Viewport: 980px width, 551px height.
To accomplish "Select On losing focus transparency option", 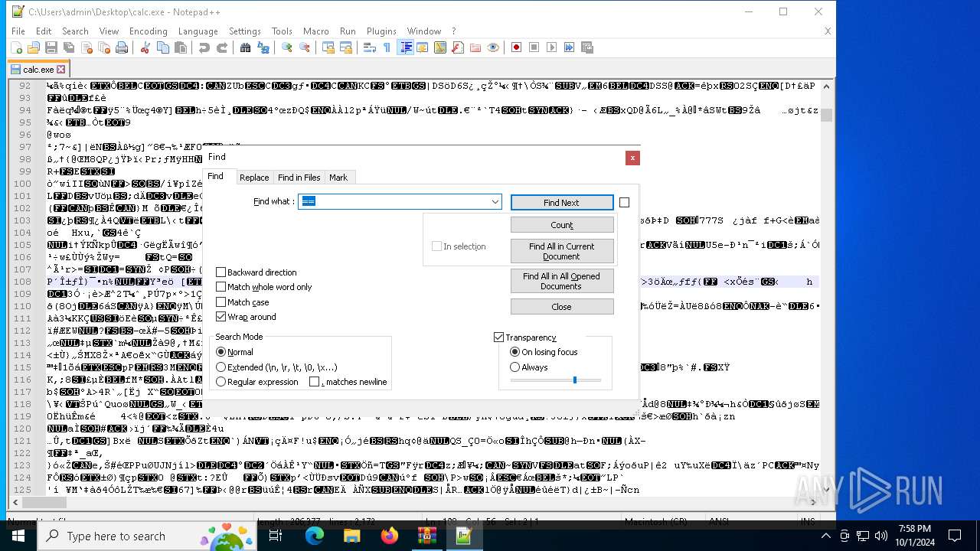I will [x=515, y=352].
